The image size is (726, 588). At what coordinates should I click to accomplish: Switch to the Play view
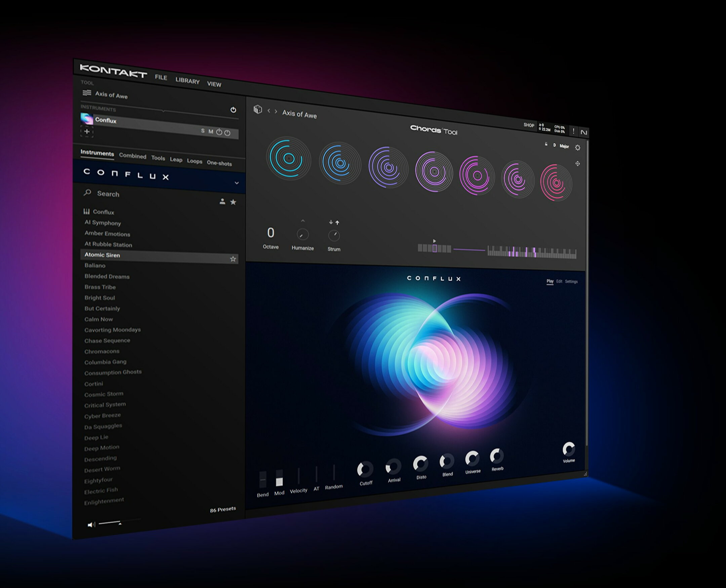tap(550, 281)
